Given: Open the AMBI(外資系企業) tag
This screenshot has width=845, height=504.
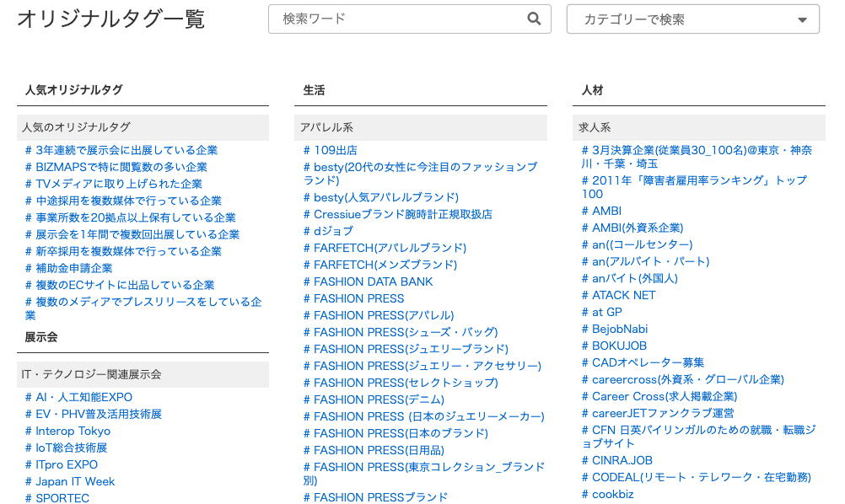Looking at the screenshot, I should (638, 228).
